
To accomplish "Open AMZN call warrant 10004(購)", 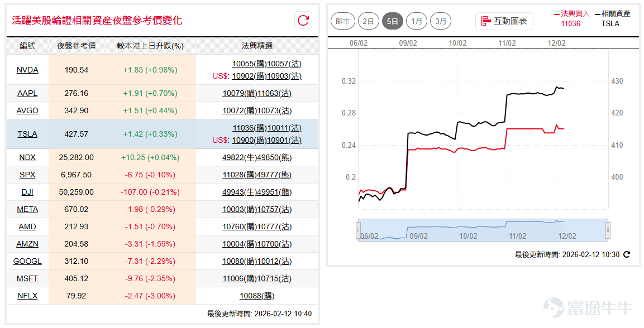I will [240, 244].
